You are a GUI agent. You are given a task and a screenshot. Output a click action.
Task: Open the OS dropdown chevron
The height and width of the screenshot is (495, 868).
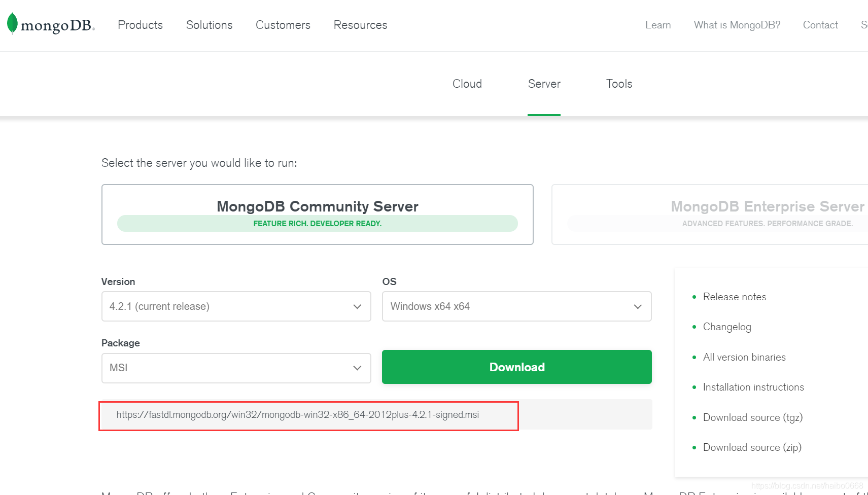tap(637, 306)
